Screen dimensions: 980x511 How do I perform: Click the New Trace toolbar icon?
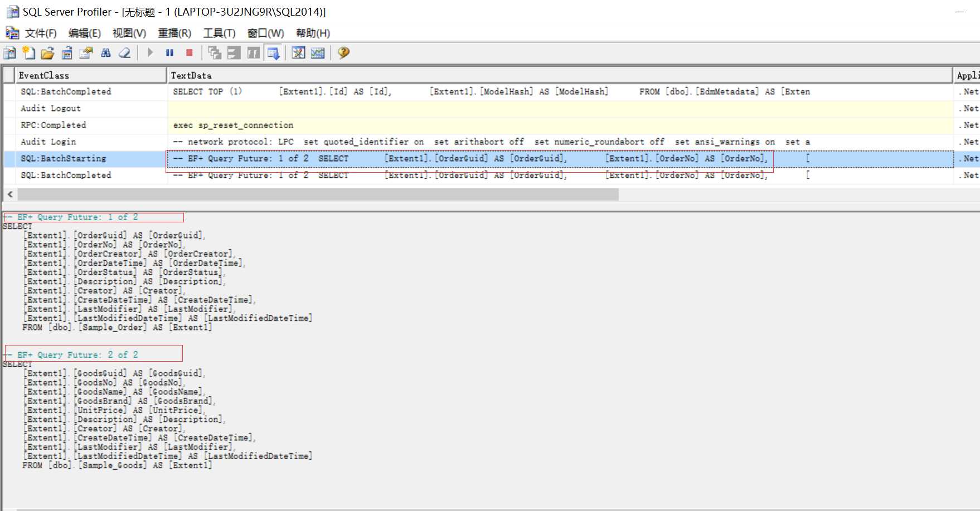pyautogui.click(x=9, y=53)
